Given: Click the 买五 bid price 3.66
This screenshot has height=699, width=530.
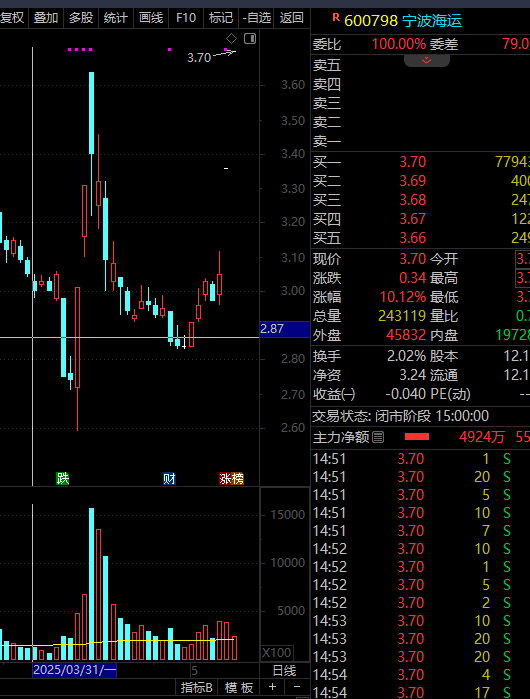Looking at the screenshot, I should (x=413, y=238).
